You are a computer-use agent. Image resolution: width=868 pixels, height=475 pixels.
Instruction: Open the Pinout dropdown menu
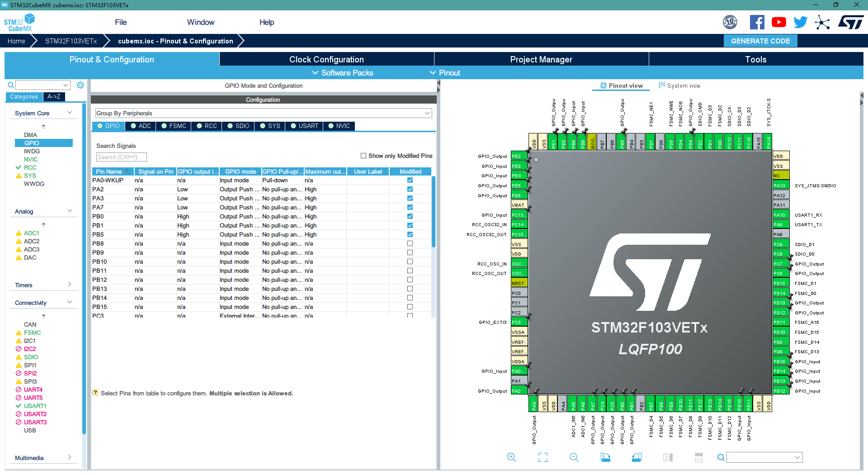[445, 73]
